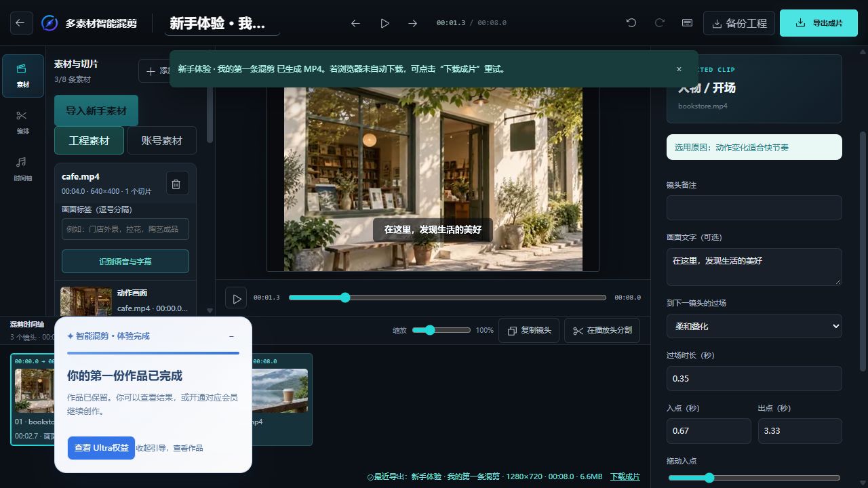The image size is (868, 488).
Task: Click the 画面标签 input field
Action: pos(125,229)
